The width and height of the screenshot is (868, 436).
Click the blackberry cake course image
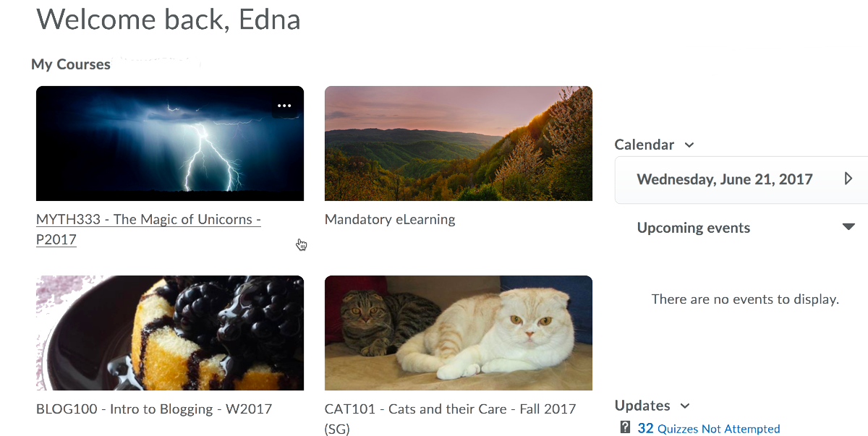(170, 333)
